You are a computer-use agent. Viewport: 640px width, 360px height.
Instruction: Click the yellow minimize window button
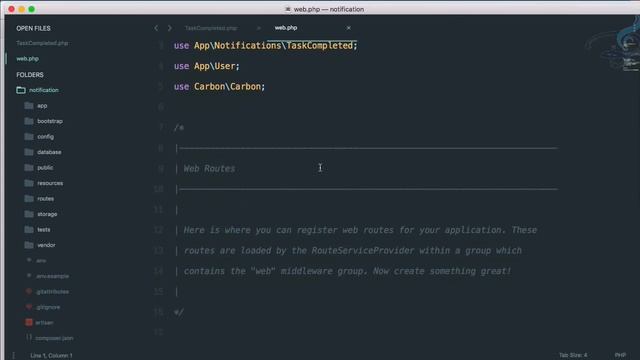click(x=22, y=9)
